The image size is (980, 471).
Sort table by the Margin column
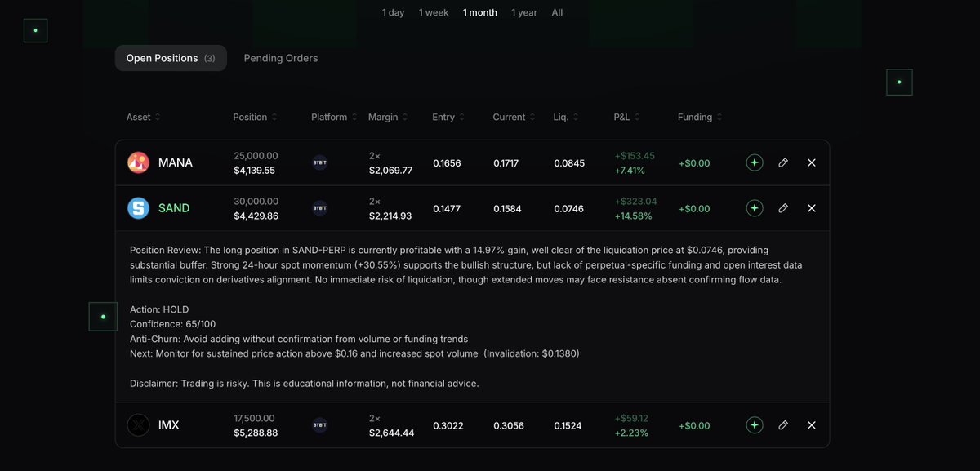(389, 117)
